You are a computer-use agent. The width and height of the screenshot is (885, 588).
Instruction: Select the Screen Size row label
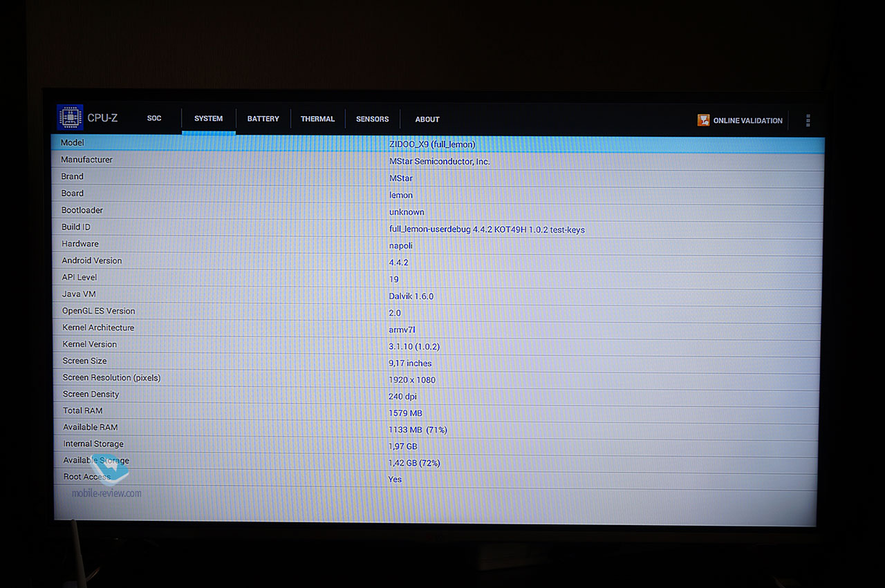coord(85,361)
